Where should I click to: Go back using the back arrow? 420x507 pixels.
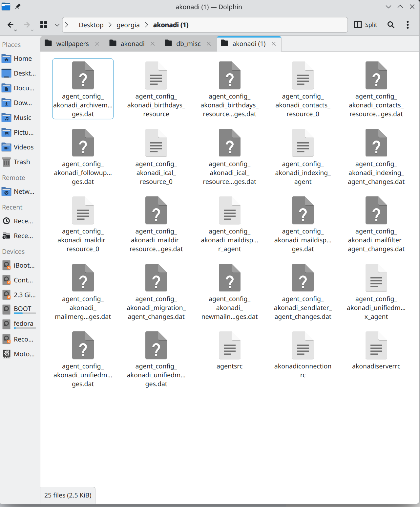[x=10, y=25]
